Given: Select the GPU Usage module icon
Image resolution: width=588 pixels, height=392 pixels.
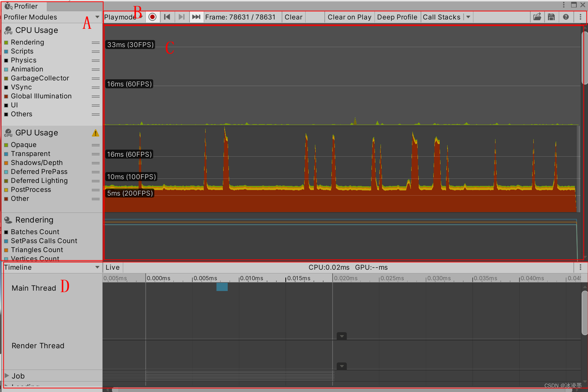Looking at the screenshot, I should [x=8, y=133].
